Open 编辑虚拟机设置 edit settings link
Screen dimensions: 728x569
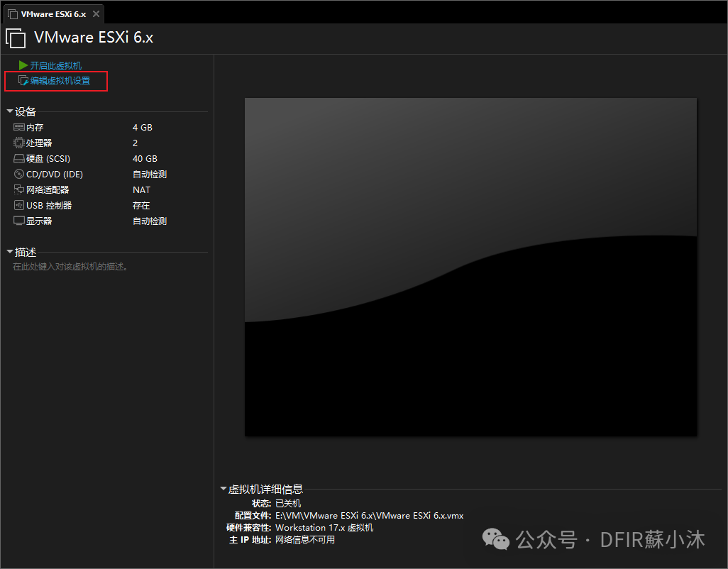(60, 81)
